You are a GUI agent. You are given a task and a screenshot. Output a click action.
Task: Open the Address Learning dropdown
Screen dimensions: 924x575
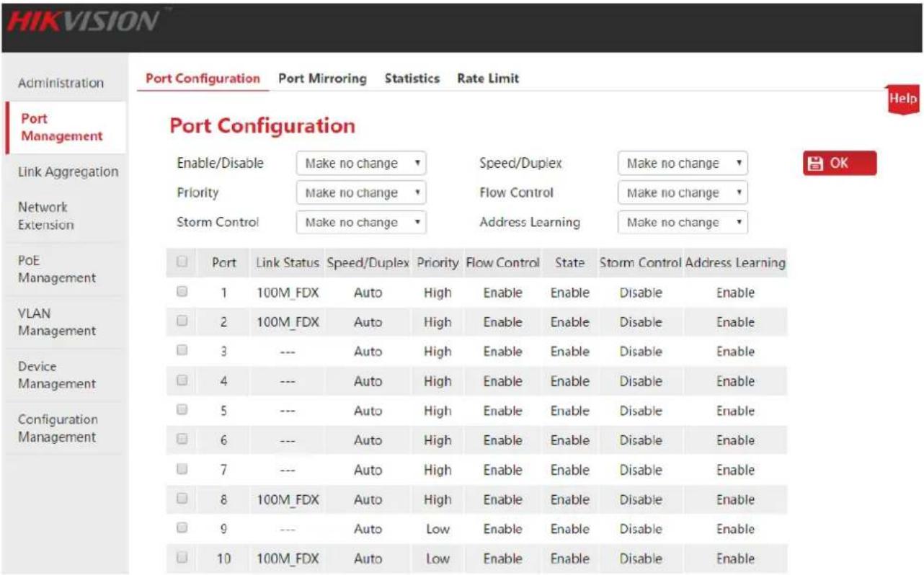coord(683,223)
